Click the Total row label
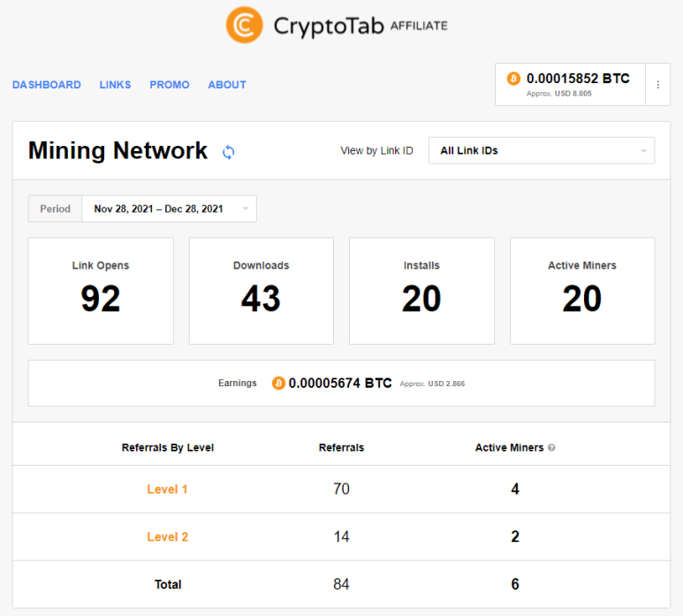Screen dimensions: 683x616 pos(168,584)
